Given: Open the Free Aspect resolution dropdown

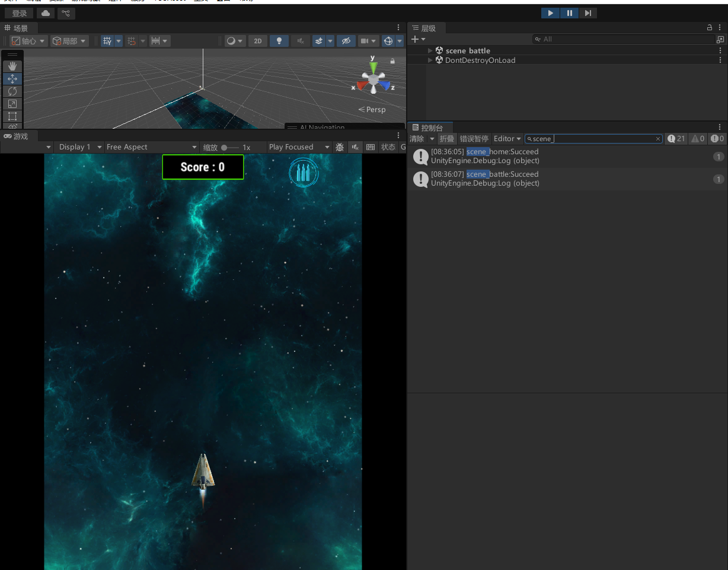Looking at the screenshot, I should [x=152, y=147].
